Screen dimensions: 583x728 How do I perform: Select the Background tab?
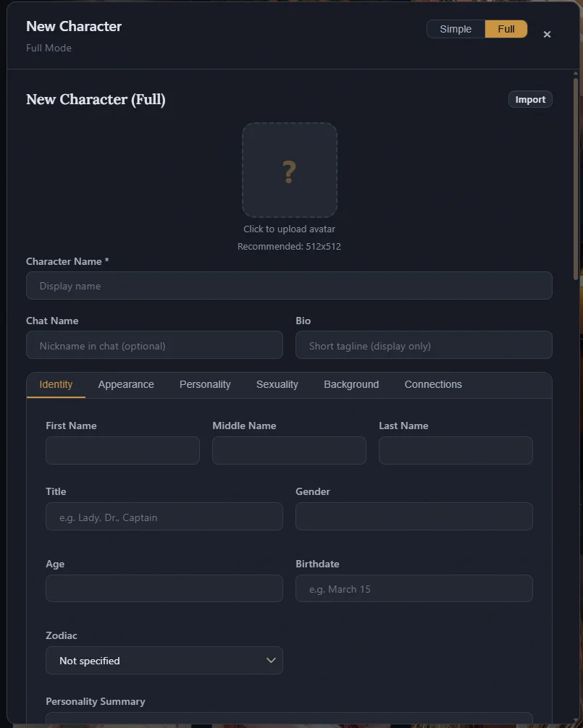(351, 384)
